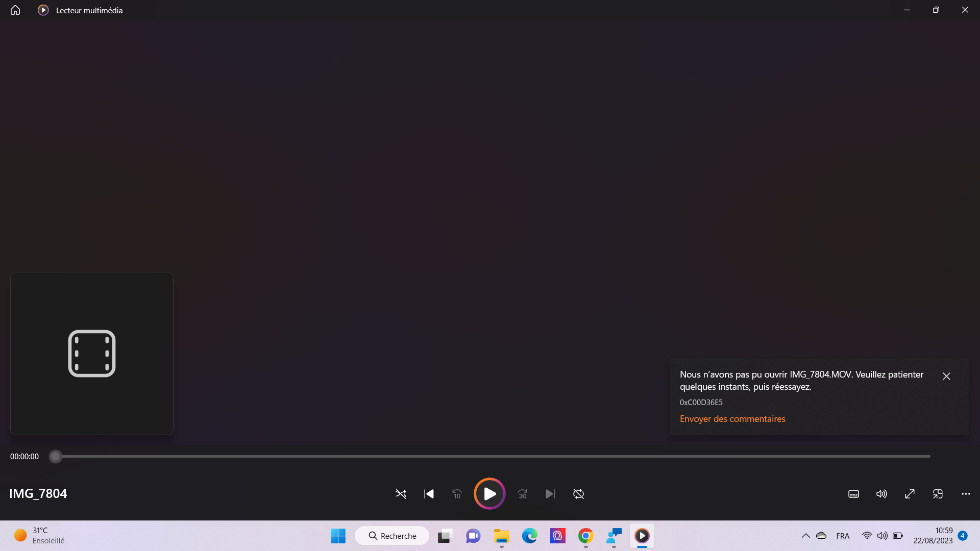Skip to the next track
This screenshot has width=980, height=551.
(550, 494)
